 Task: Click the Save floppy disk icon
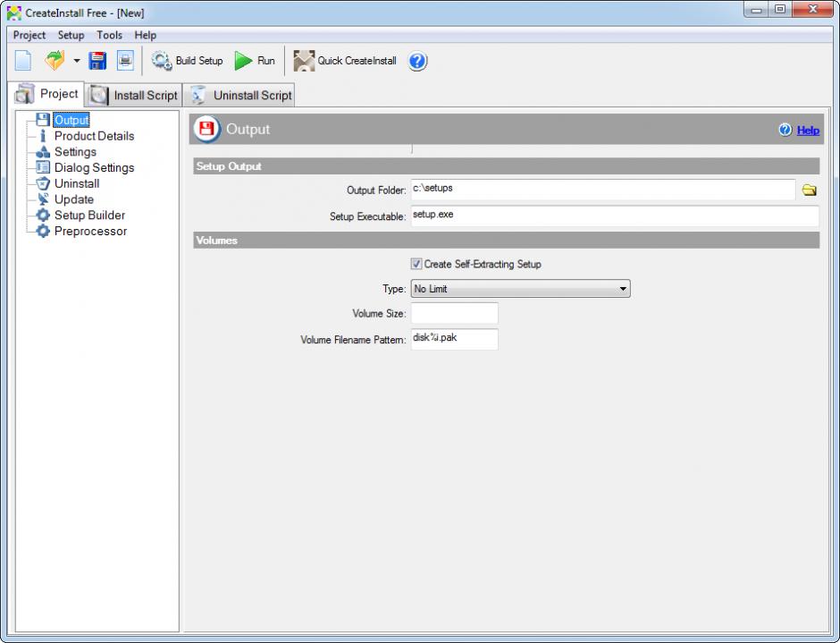97,61
